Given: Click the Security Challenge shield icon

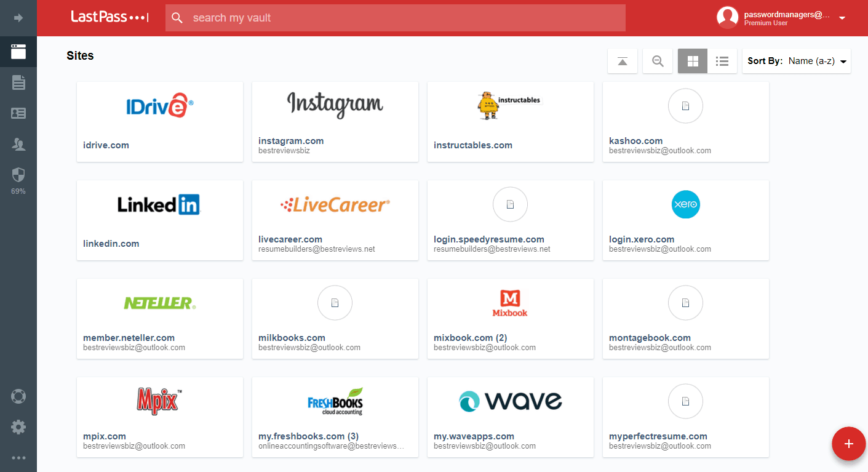Looking at the screenshot, I should pyautogui.click(x=18, y=174).
